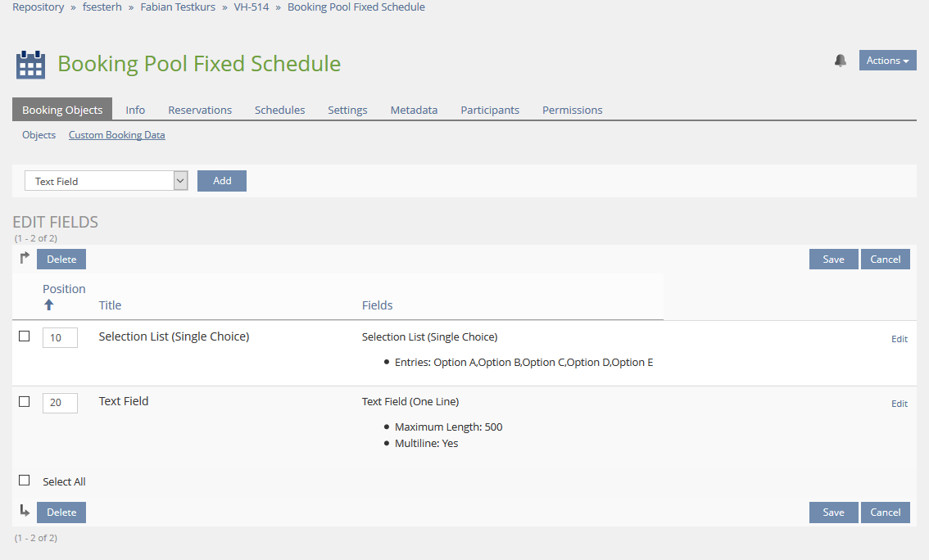Click the corner arrow icon beside bottom Delete
This screenshot has width=929, height=560.
tap(24, 512)
